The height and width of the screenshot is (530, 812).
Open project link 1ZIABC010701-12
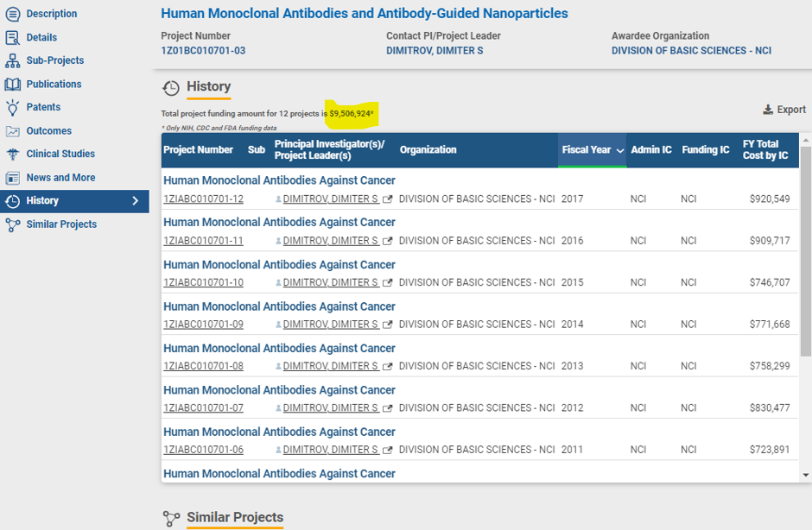(204, 199)
